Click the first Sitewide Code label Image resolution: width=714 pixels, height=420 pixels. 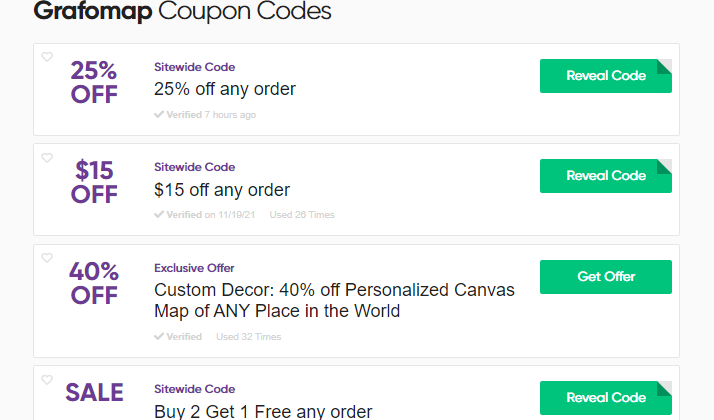pyautogui.click(x=194, y=67)
